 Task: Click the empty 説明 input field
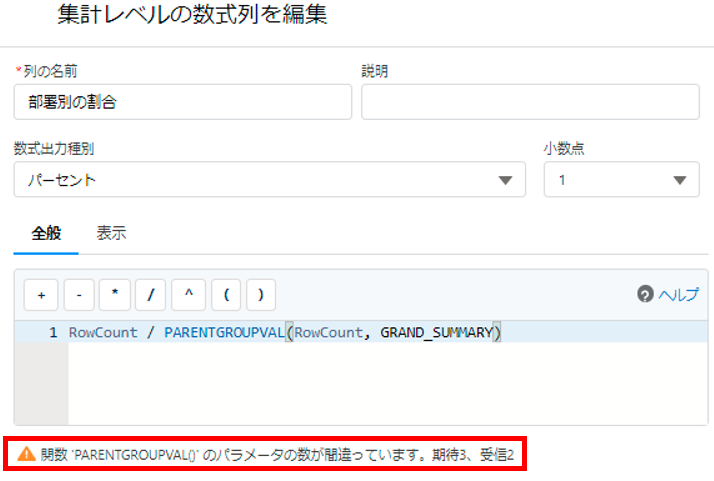pos(530,102)
